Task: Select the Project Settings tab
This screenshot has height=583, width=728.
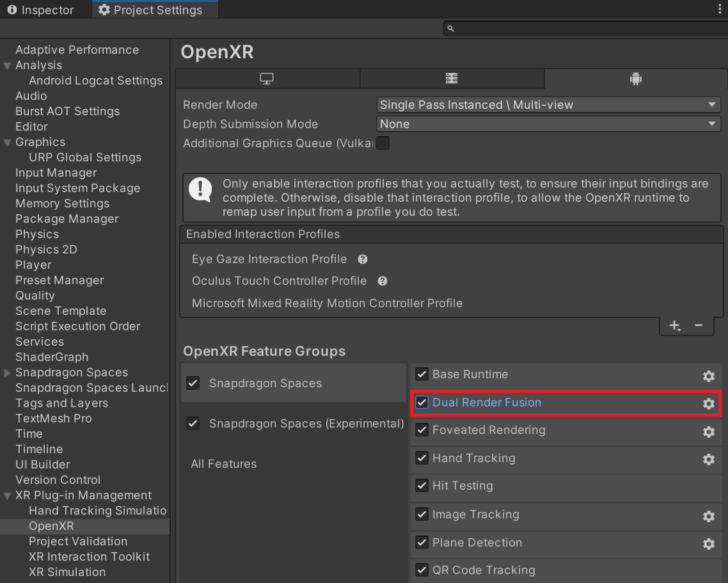Action: click(155, 10)
